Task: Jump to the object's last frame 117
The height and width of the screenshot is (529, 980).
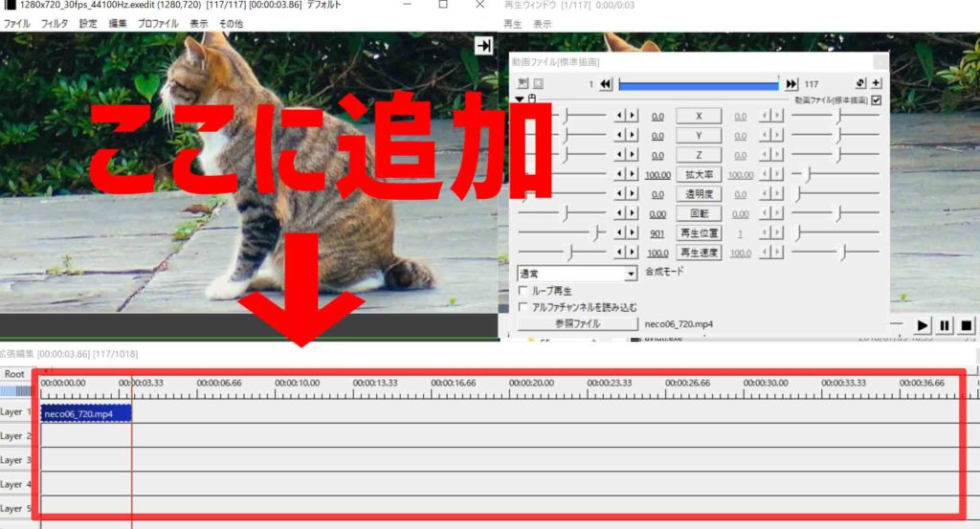Action: pyautogui.click(x=791, y=83)
